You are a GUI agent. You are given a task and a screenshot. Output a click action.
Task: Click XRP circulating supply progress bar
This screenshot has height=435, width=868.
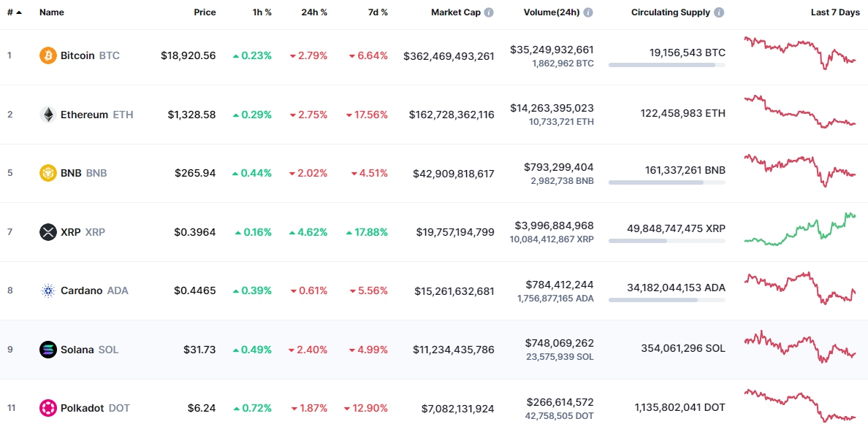tap(666, 241)
